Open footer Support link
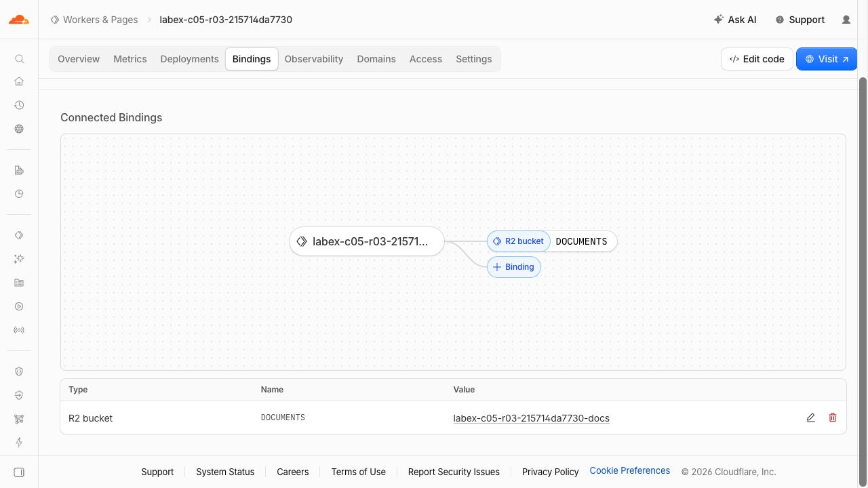The width and height of the screenshot is (868, 488). click(157, 472)
